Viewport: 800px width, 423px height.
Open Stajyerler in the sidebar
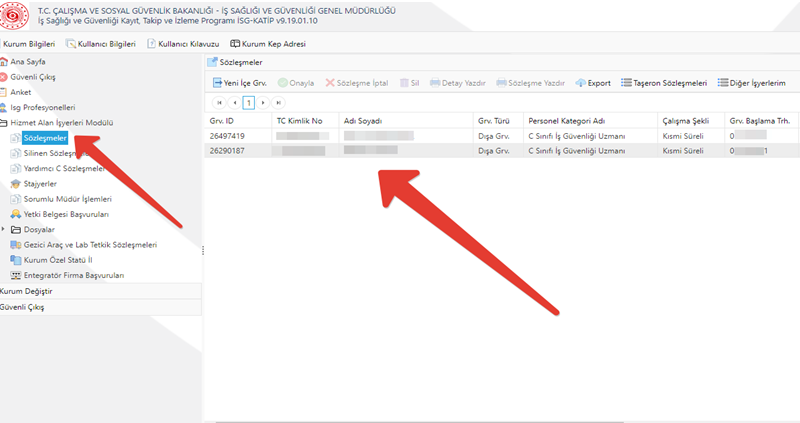click(x=39, y=184)
